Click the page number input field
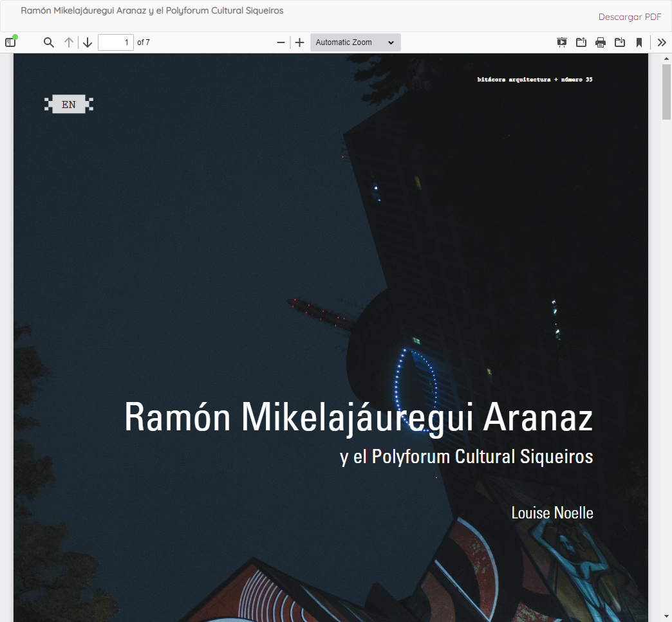This screenshot has height=622, width=672. pyautogui.click(x=116, y=42)
